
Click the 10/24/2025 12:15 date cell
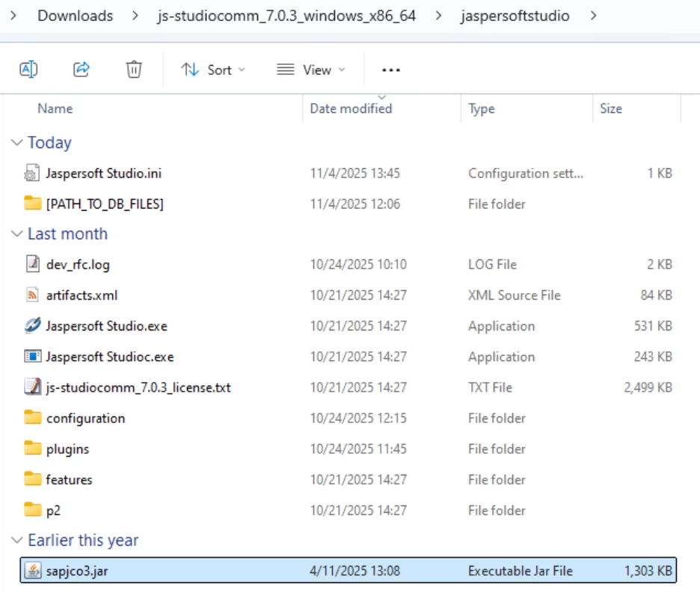coord(358,418)
